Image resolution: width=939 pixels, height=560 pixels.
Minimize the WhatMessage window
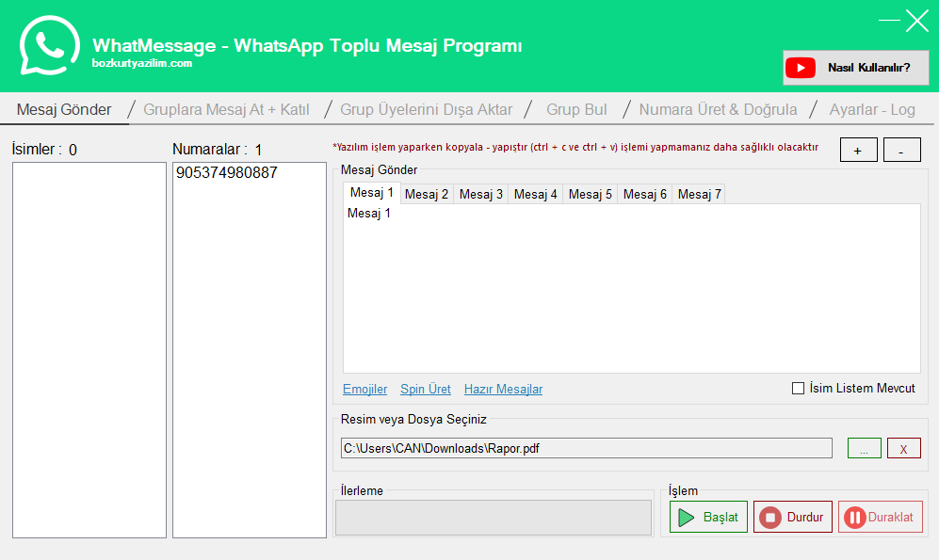889,21
